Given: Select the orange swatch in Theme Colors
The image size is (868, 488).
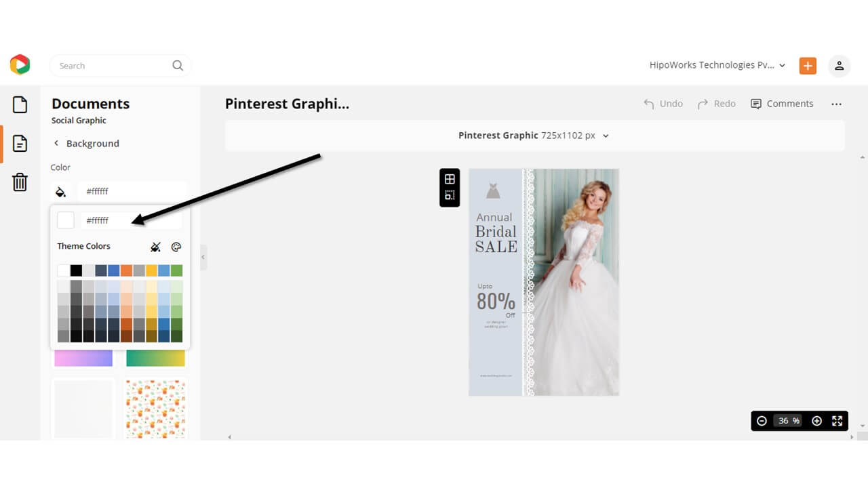Looking at the screenshot, I should click(126, 270).
